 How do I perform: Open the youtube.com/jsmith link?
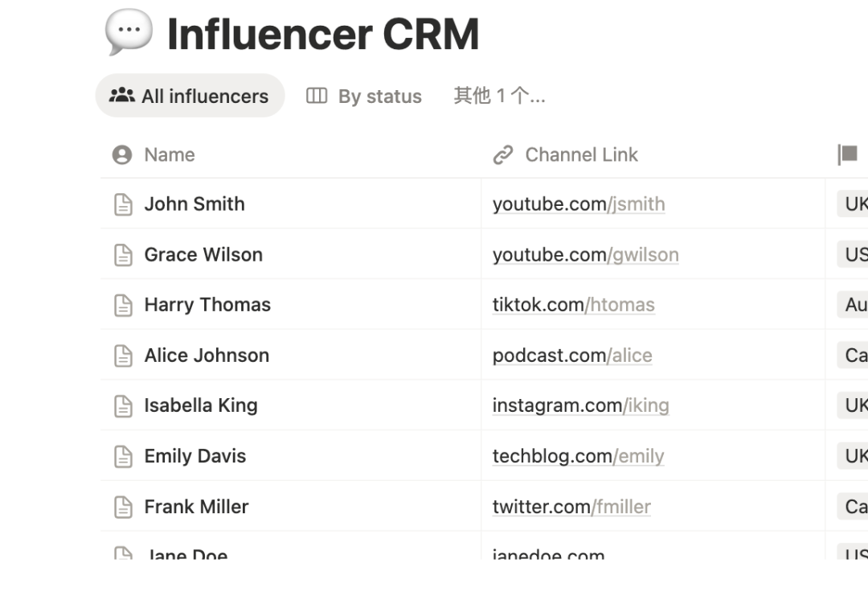pyautogui.click(x=579, y=204)
